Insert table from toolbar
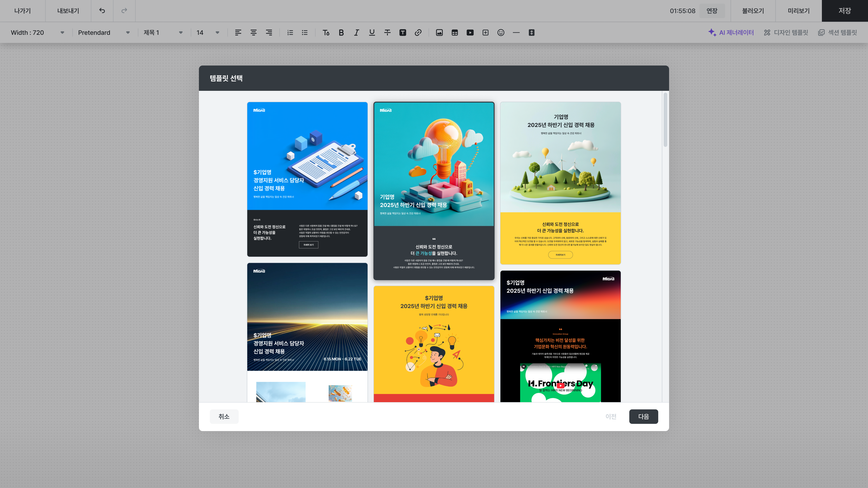868x488 pixels. pyautogui.click(x=455, y=33)
